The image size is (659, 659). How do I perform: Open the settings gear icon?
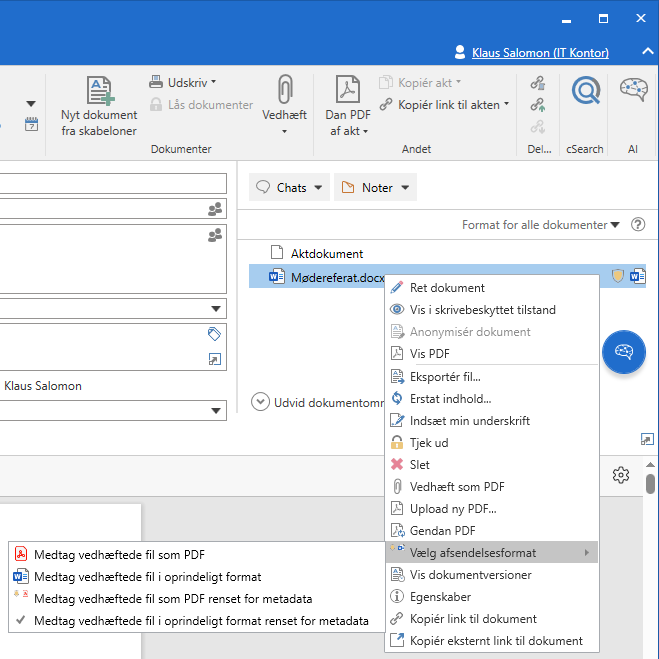[x=621, y=475]
